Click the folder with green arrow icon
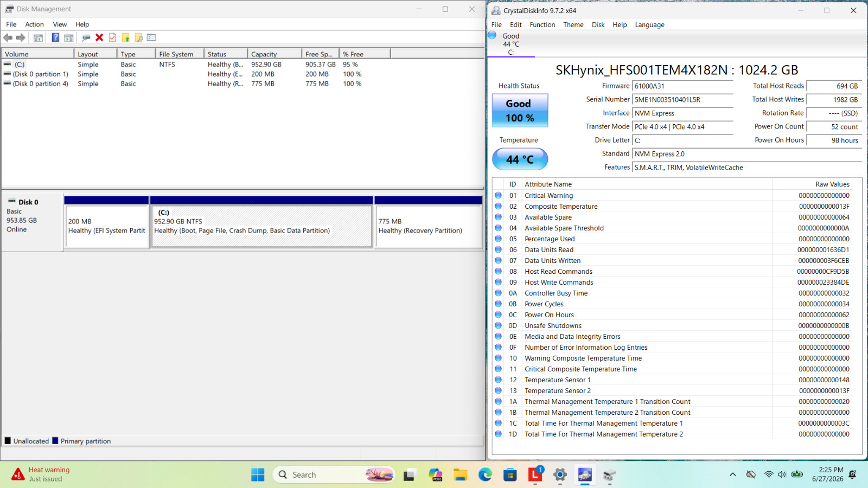This screenshot has height=488, width=868. point(125,38)
